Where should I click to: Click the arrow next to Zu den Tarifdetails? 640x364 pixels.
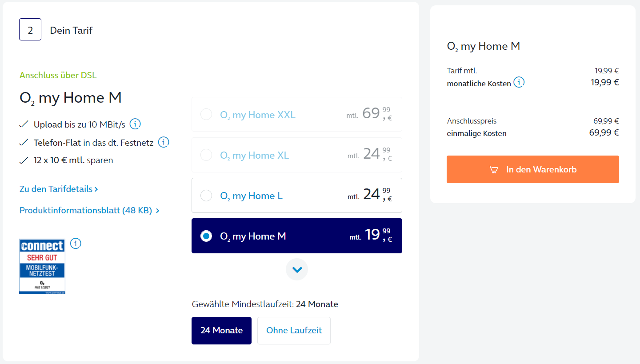[96, 189]
